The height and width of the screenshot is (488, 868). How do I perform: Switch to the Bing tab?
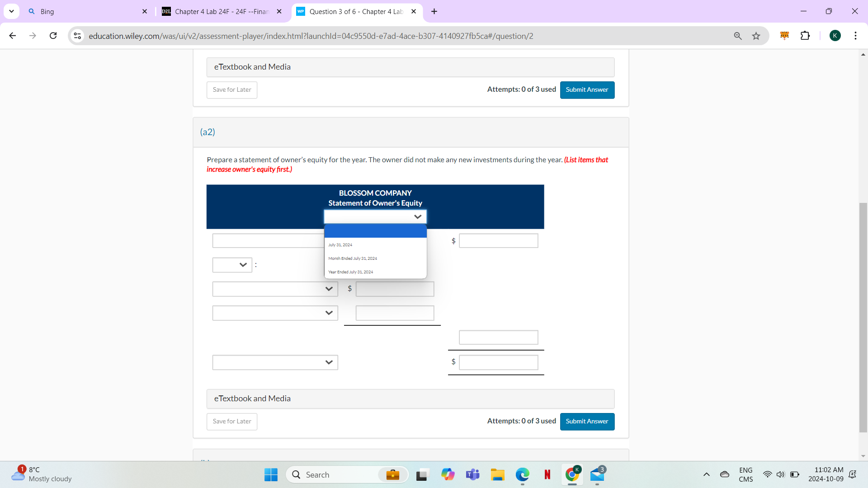tap(81, 11)
